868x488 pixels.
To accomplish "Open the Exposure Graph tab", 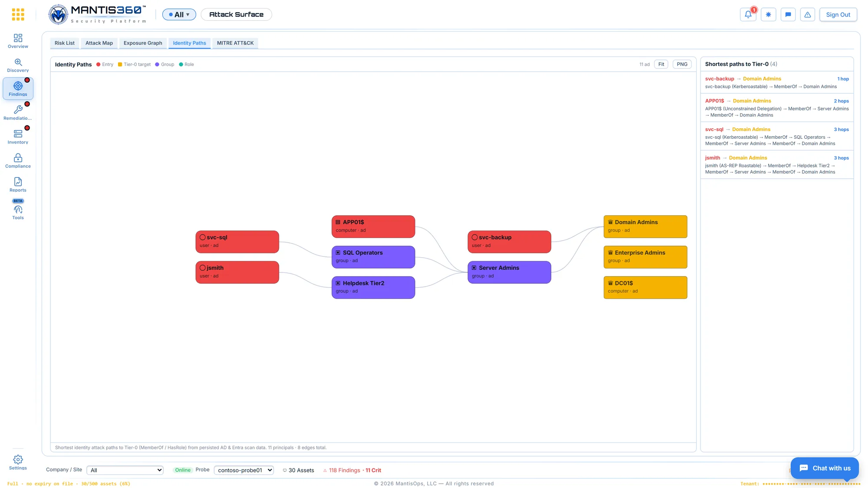I will (143, 43).
